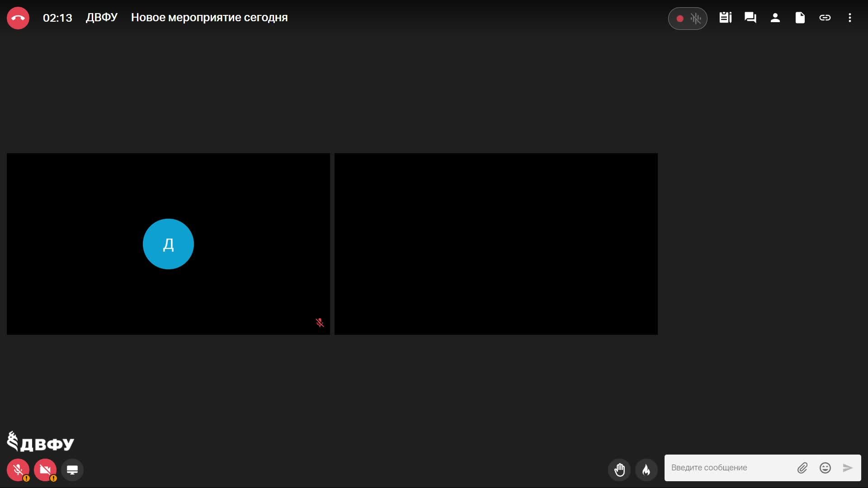868x488 pixels.
Task: Open the notes clipboard icon
Action: point(726,18)
